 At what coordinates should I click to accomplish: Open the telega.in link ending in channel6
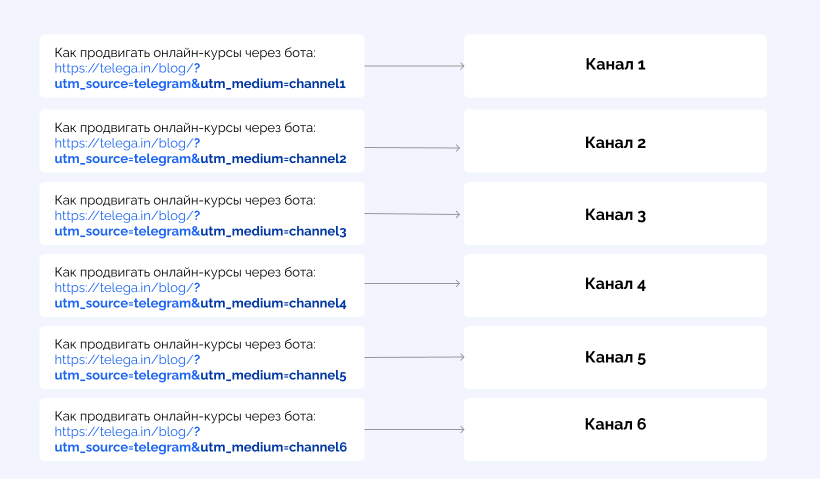click(x=200, y=439)
